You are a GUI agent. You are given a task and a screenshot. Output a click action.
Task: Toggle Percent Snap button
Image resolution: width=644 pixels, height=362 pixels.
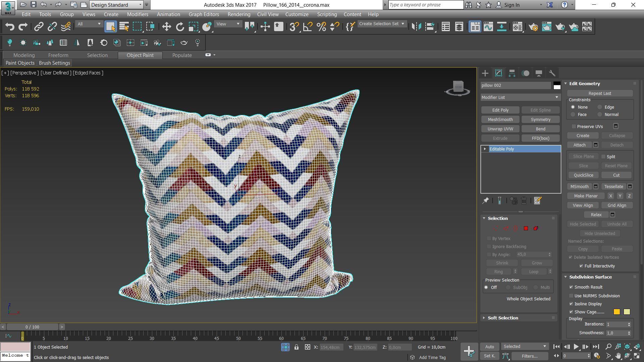coord(321,27)
